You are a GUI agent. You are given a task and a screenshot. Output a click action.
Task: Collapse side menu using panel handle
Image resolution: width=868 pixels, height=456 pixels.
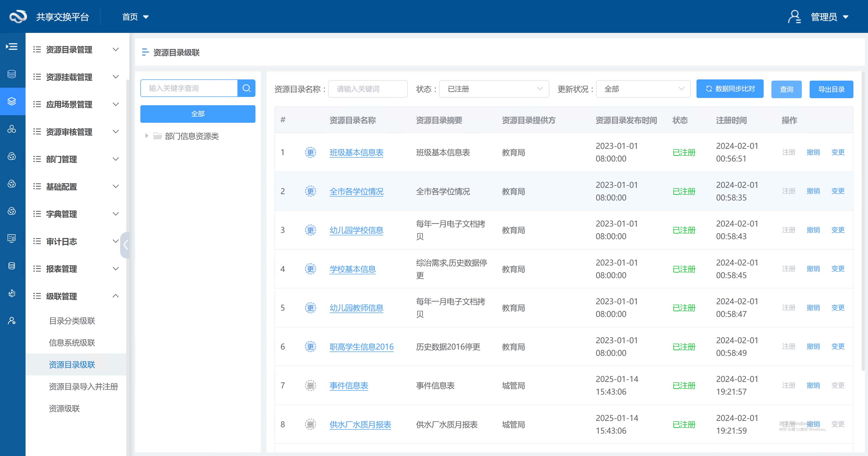click(x=125, y=245)
